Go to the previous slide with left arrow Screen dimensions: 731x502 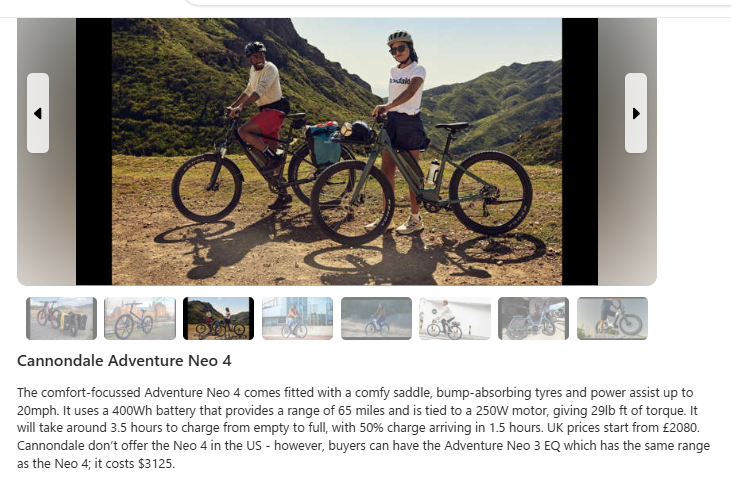coord(38,113)
